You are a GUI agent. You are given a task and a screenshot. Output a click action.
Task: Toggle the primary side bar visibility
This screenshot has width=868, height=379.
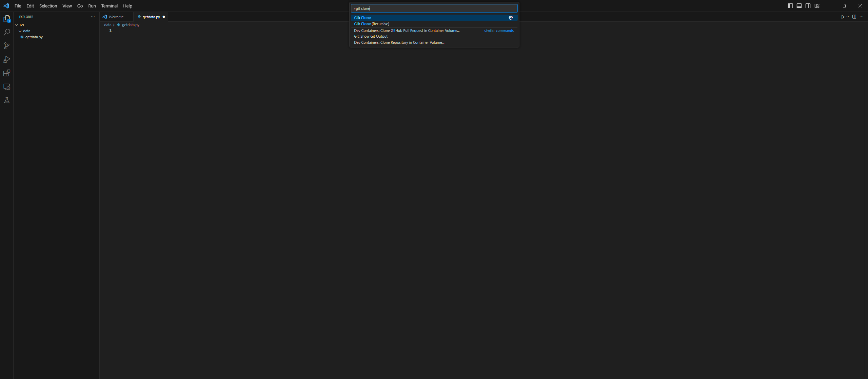point(790,6)
